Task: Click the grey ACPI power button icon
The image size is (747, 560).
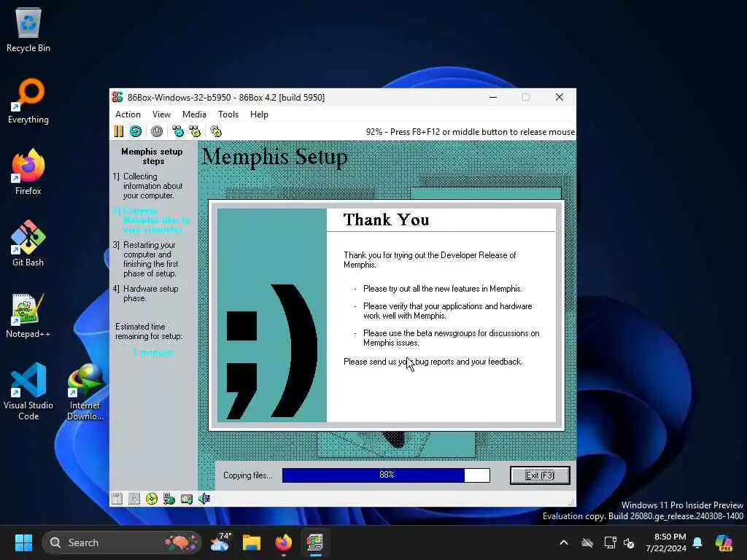Action: pos(157,131)
